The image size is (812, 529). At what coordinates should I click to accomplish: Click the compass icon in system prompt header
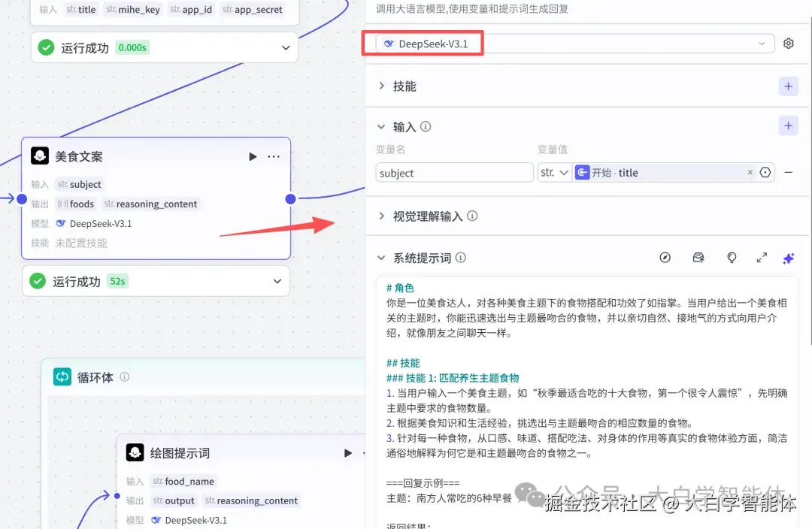tap(665, 258)
